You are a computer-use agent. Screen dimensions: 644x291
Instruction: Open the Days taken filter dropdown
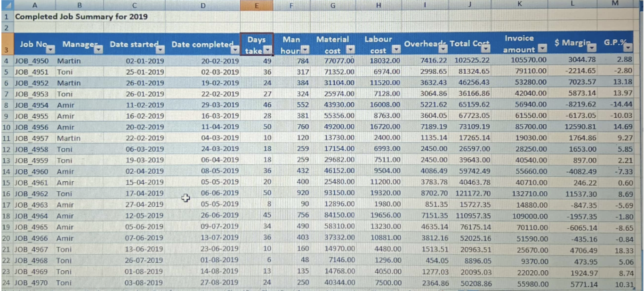268,50
